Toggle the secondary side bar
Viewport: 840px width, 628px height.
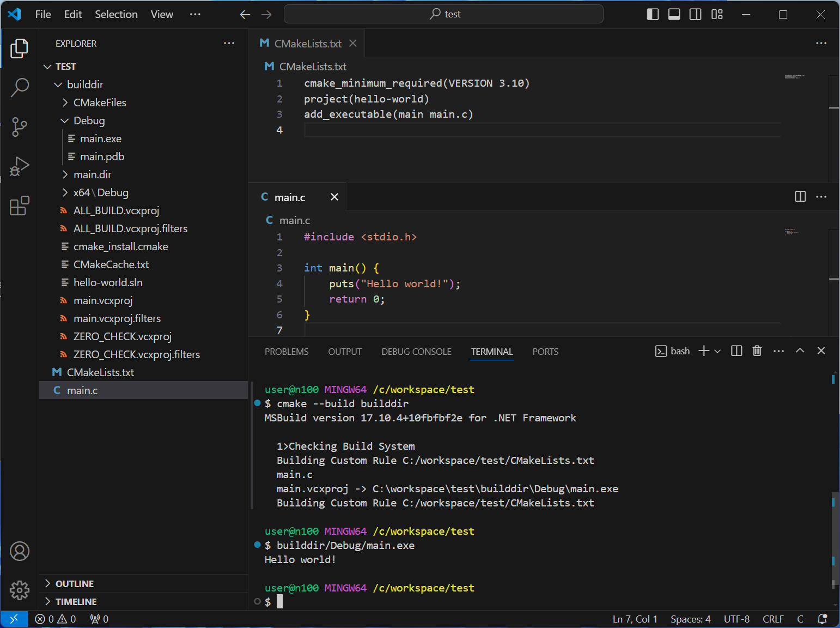point(695,14)
